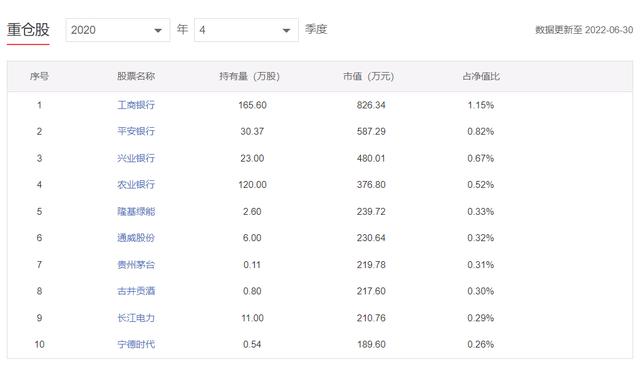This screenshot has width=640, height=367.
Task: Click the market value 189.60
Action: pos(371,344)
